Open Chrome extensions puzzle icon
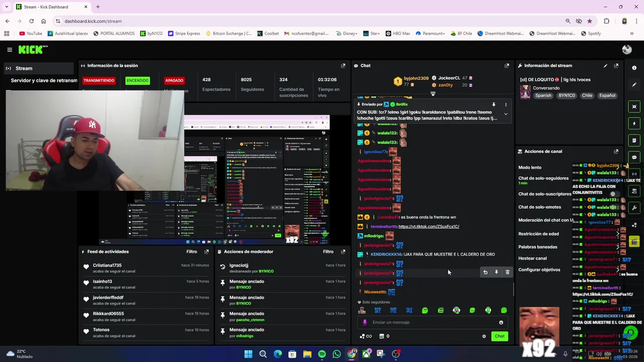This screenshot has width=644, height=362. 606,21
